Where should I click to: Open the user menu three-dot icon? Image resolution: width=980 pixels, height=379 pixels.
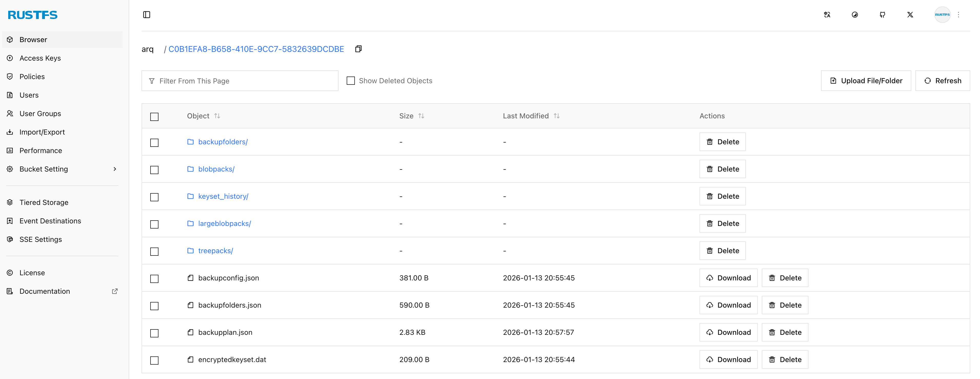958,14
